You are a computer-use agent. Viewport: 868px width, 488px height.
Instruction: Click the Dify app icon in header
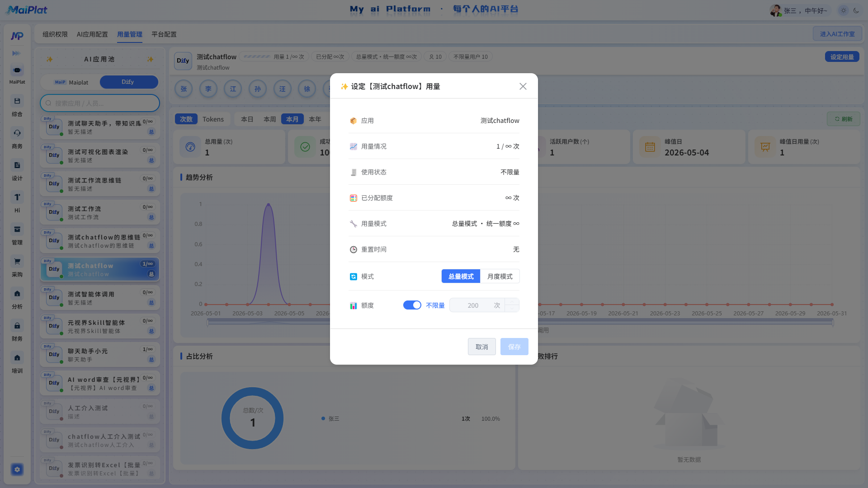[x=183, y=61]
